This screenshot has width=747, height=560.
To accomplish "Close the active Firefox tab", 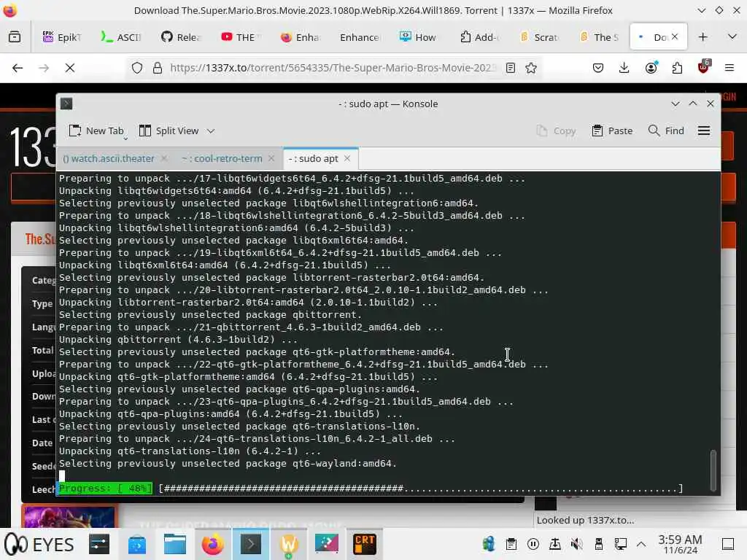I will point(675,36).
